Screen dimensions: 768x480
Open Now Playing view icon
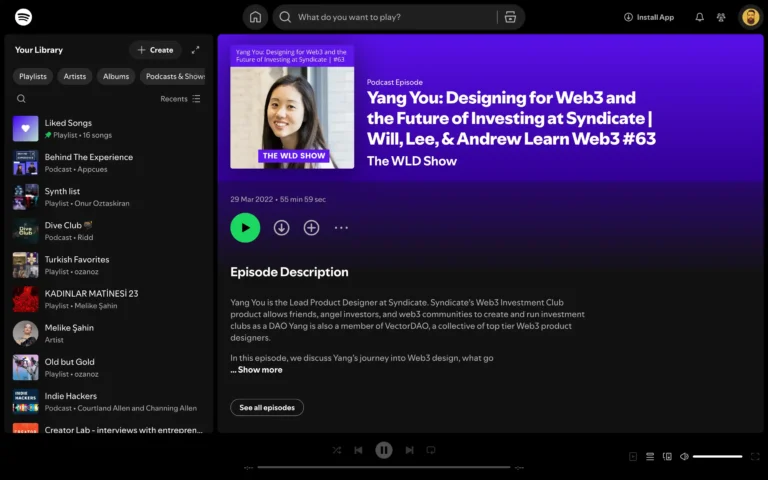point(633,456)
